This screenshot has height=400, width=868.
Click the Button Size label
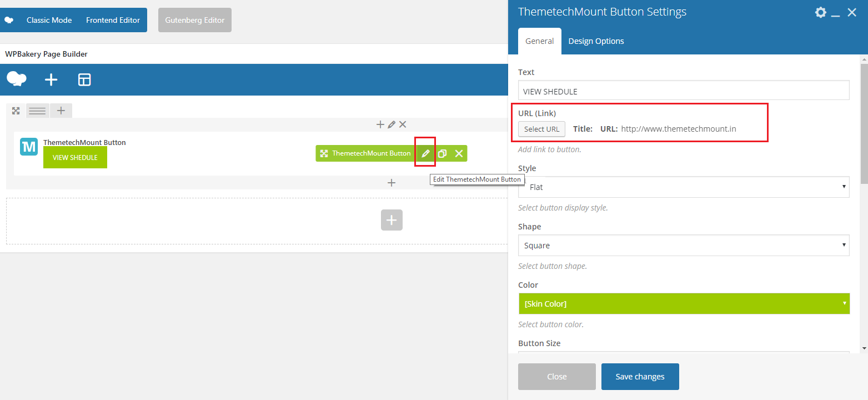(x=539, y=343)
